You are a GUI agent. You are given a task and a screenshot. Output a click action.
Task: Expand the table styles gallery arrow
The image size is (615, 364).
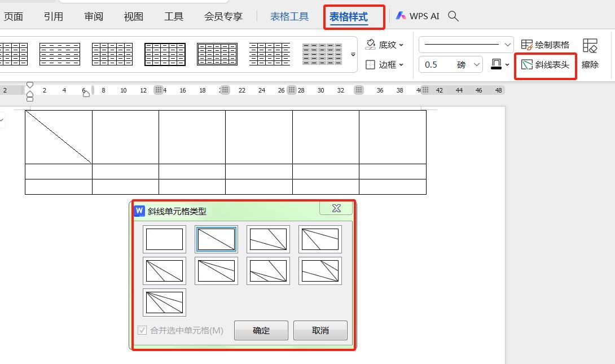point(353,55)
